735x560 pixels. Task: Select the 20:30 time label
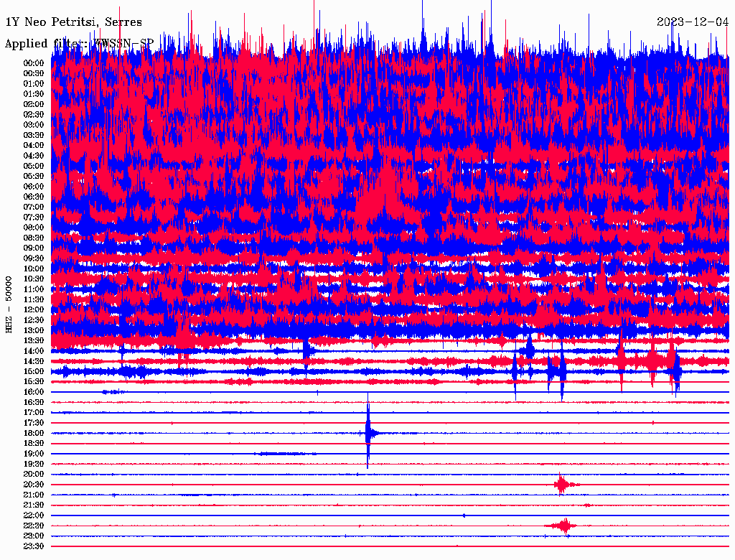tap(34, 485)
